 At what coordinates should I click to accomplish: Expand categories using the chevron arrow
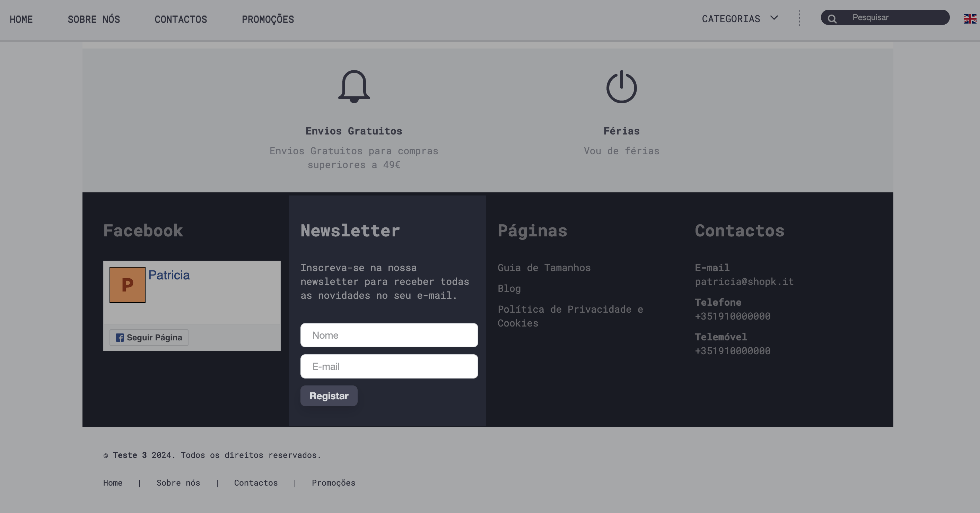pos(774,18)
